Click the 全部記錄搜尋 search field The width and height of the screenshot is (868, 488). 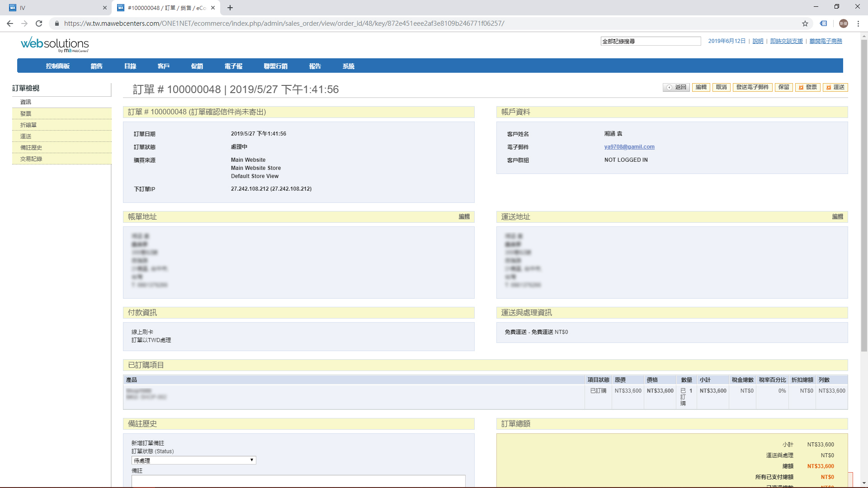pyautogui.click(x=651, y=41)
